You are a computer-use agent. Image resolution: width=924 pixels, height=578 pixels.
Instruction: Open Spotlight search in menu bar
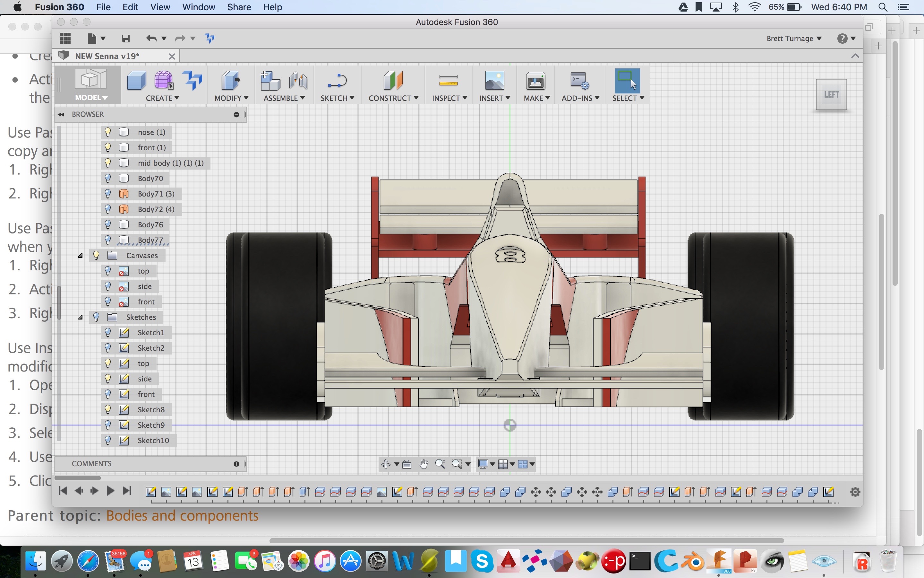(x=883, y=7)
